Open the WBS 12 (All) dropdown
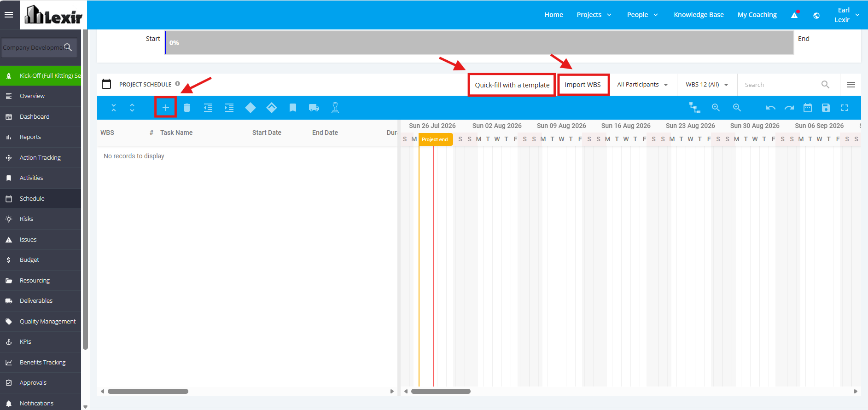 pos(707,85)
